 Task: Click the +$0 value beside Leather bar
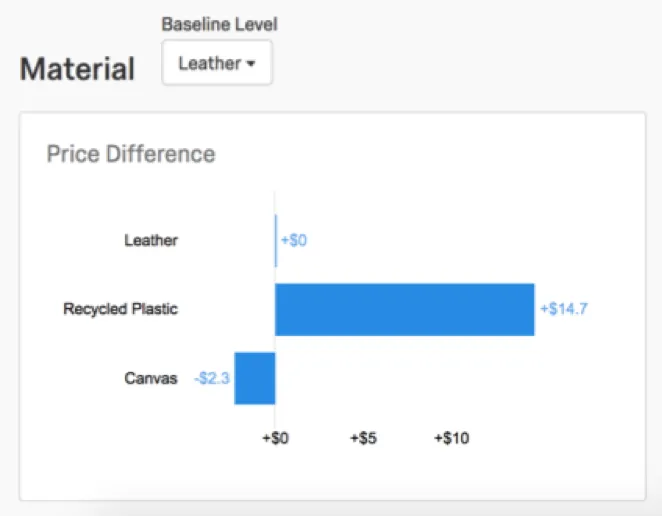294,240
